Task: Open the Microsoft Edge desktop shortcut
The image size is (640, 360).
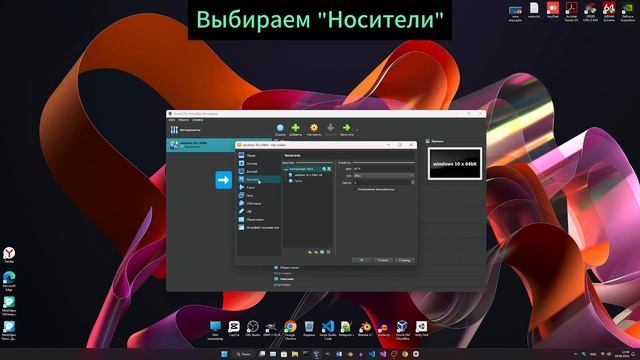Action: pyautogui.click(x=9, y=281)
